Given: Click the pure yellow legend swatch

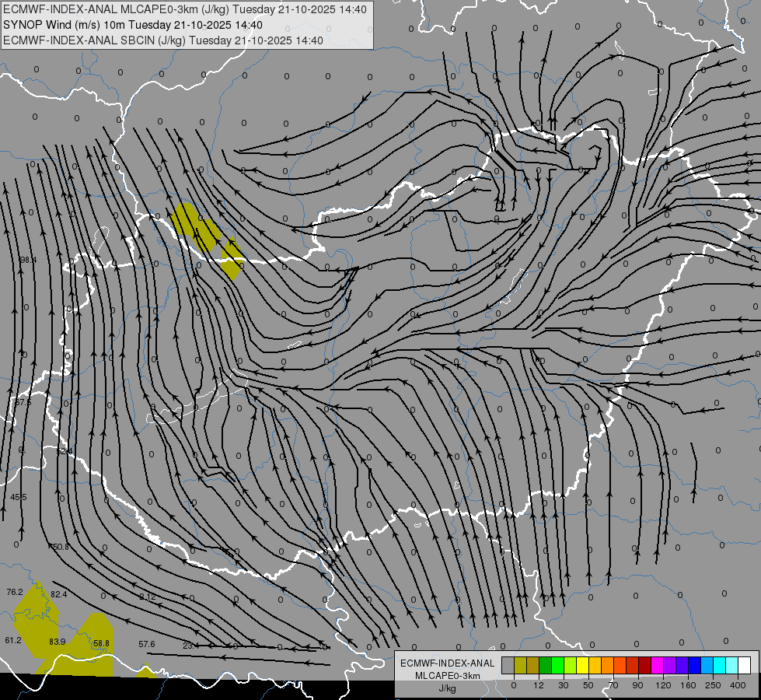Looking at the screenshot, I should [583, 665].
